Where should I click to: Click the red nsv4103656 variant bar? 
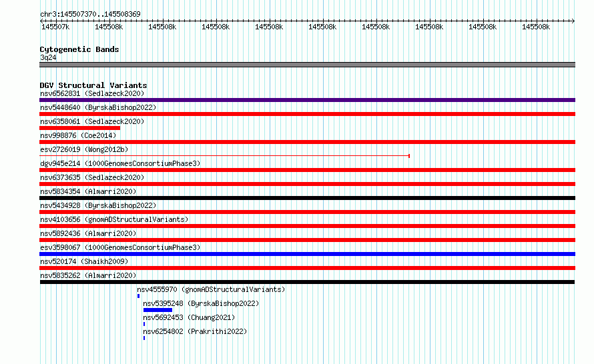point(307,226)
